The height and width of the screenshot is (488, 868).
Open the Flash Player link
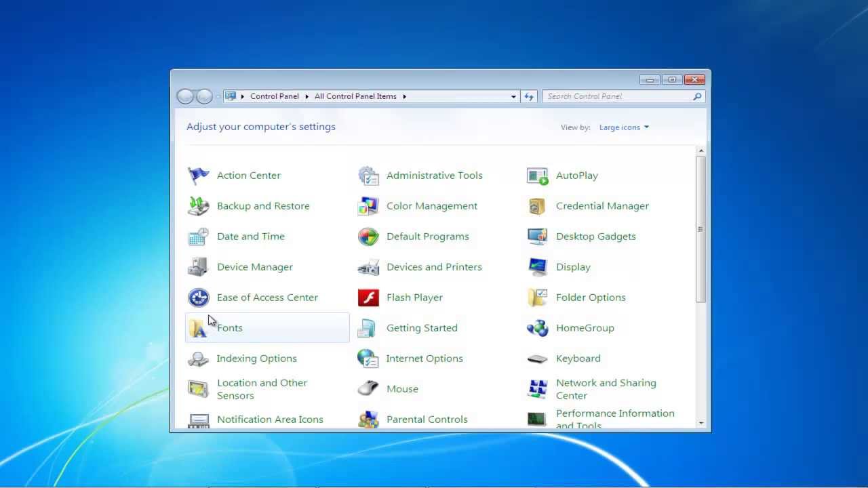pos(414,298)
